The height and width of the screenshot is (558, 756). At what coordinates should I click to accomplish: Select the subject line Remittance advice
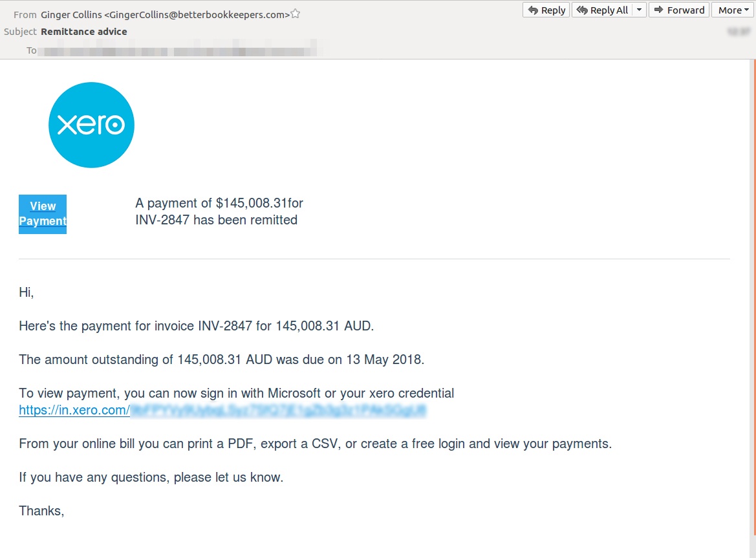tap(84, 31)
